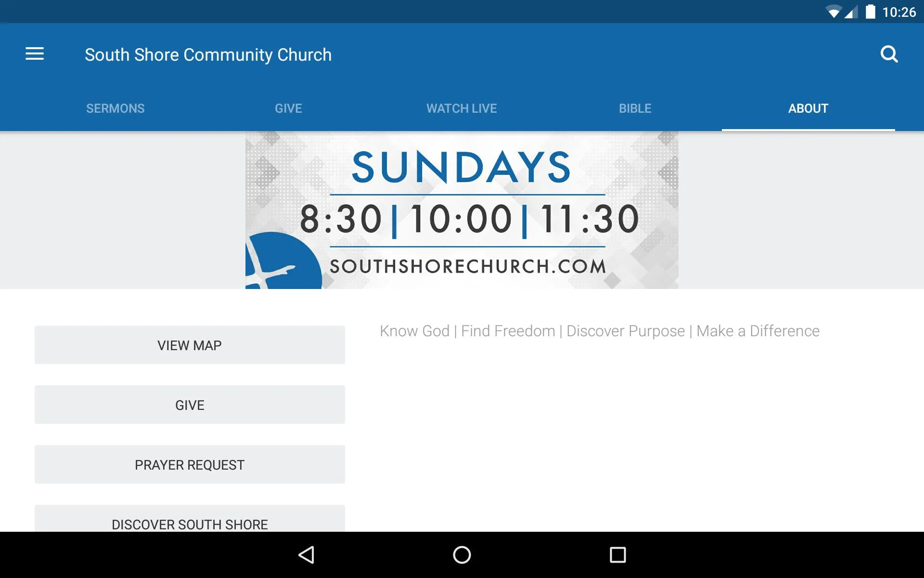Click WATCH LIVE icon
The image size is (924, 578).
[462, 108]
